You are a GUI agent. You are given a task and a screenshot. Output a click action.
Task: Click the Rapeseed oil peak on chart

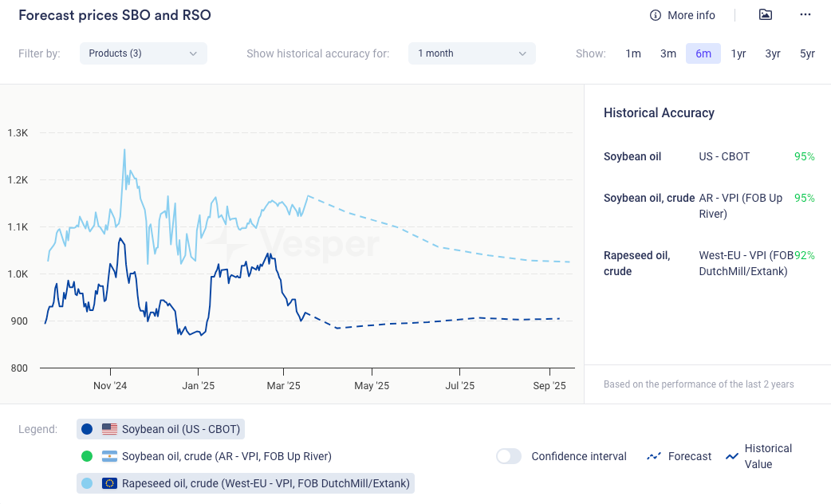click(124, 150)
